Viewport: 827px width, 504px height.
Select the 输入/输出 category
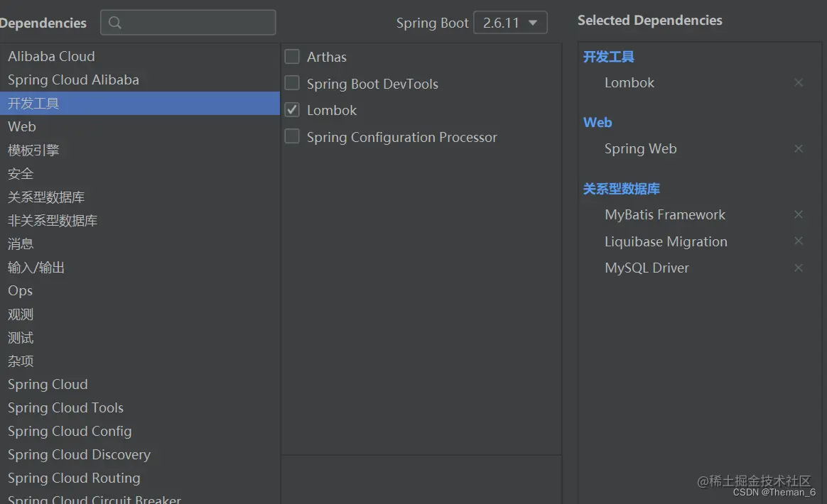tap(140, 268)
